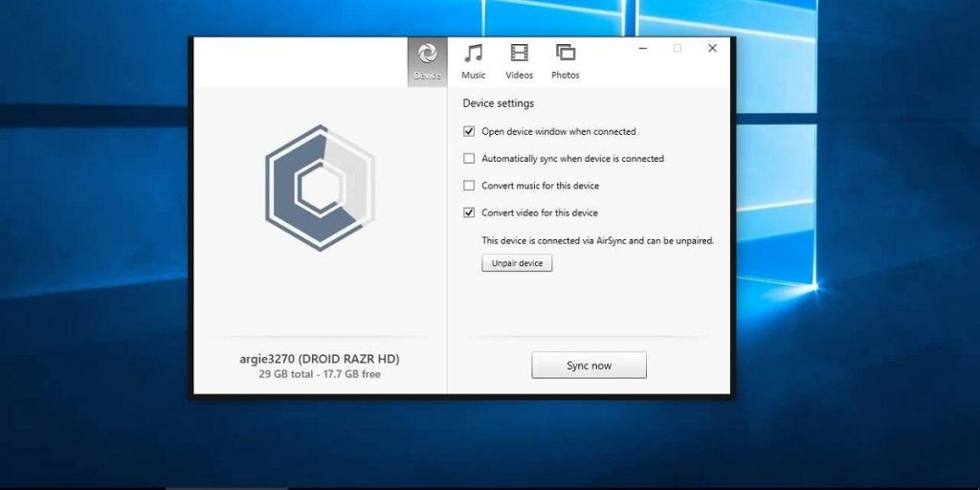Click the 29 GB total - 17.7 GB free text

(x=320, y=374)
